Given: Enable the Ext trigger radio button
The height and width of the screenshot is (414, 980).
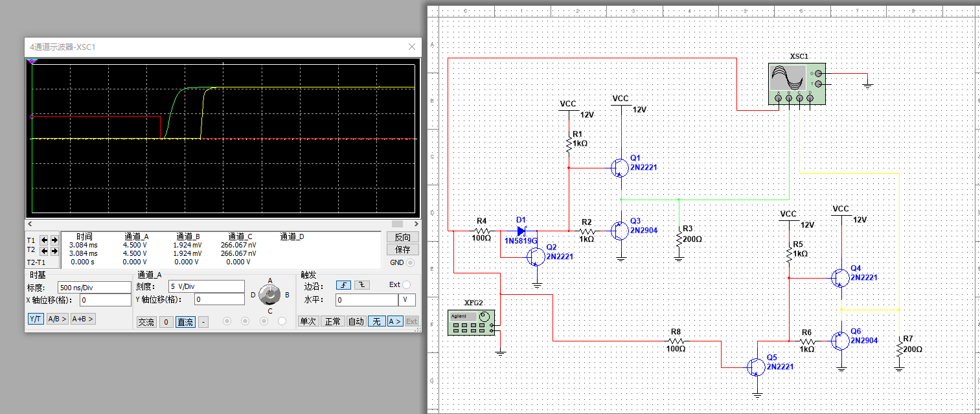Looking at the screenshot, I should (406, 284).
